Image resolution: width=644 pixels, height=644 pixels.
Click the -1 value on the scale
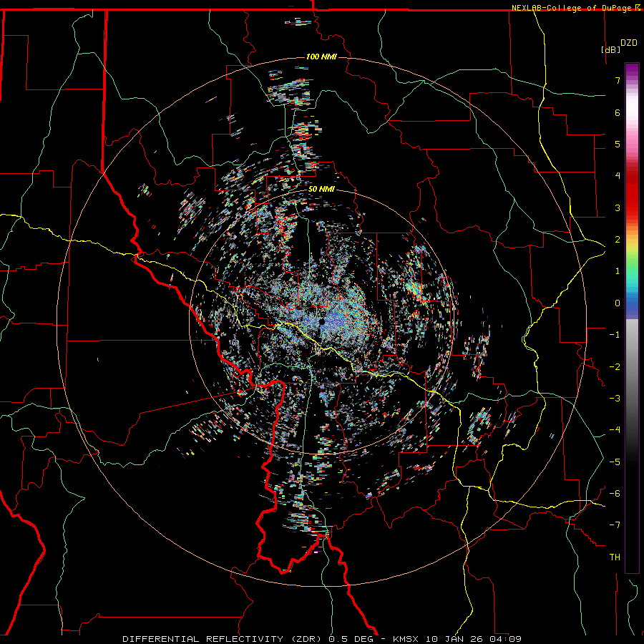(x=615, y=335)
